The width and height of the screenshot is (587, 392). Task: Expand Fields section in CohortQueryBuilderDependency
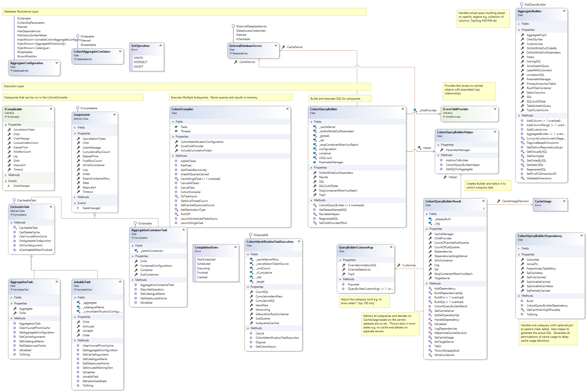click(x=519, y=248)
